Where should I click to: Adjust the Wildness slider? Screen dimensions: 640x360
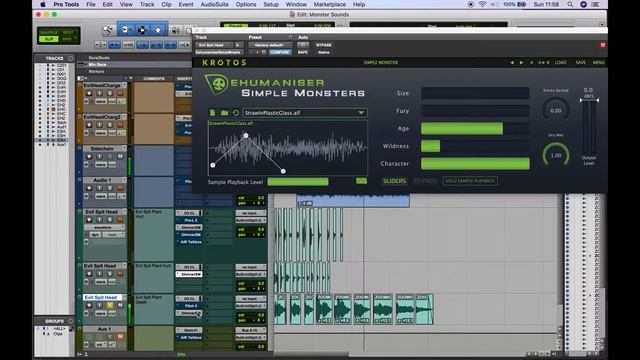pyautogui.click(x=475, y=146)
